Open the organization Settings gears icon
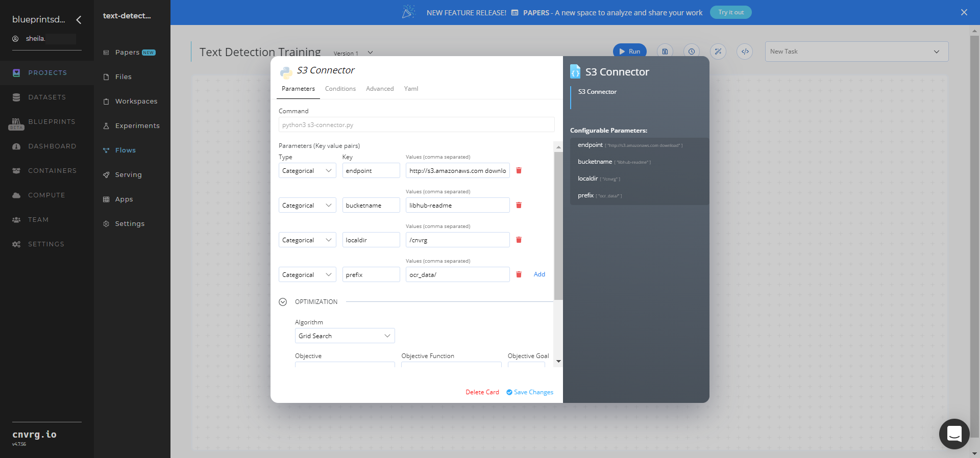The image size is (980, 458). coord(16,244)
